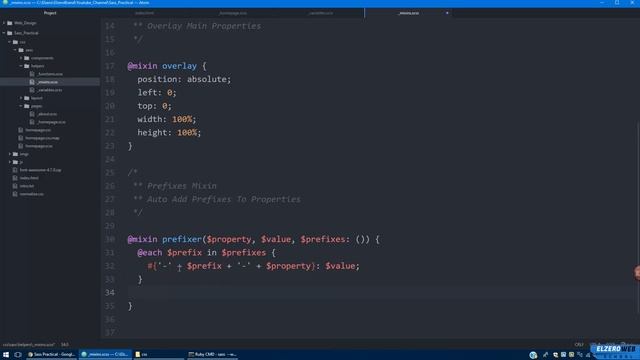Click CRLF line ending in status bar
The image size is (640, 360).
coord(579,345)
